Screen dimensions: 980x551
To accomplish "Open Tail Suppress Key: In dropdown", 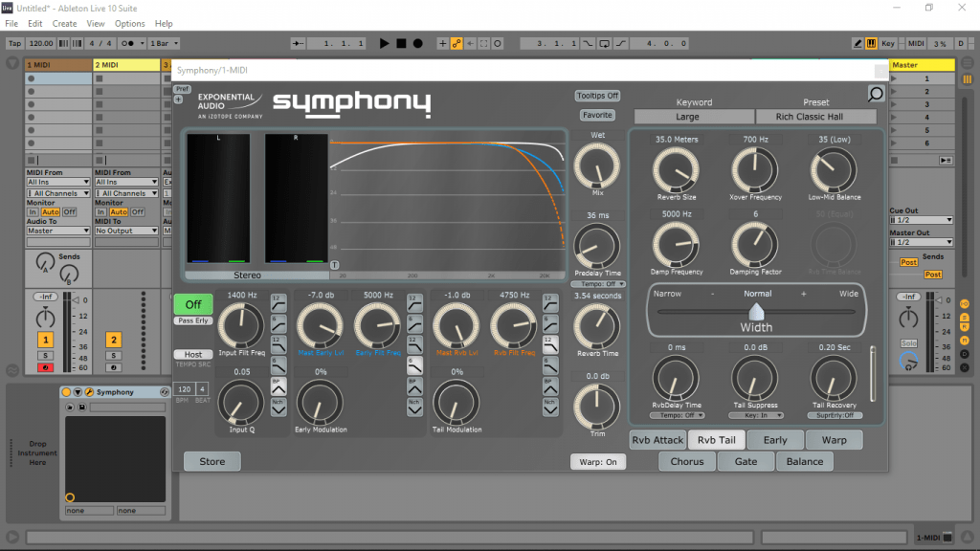I will click(756, 415).
